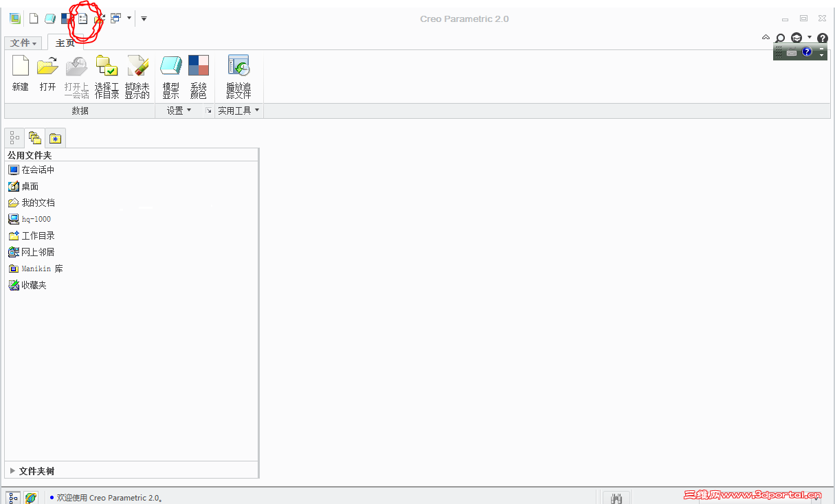835x504 pixels.
Task: Click the 设置 group dialog launcher arrow
Action: (209, 111)
